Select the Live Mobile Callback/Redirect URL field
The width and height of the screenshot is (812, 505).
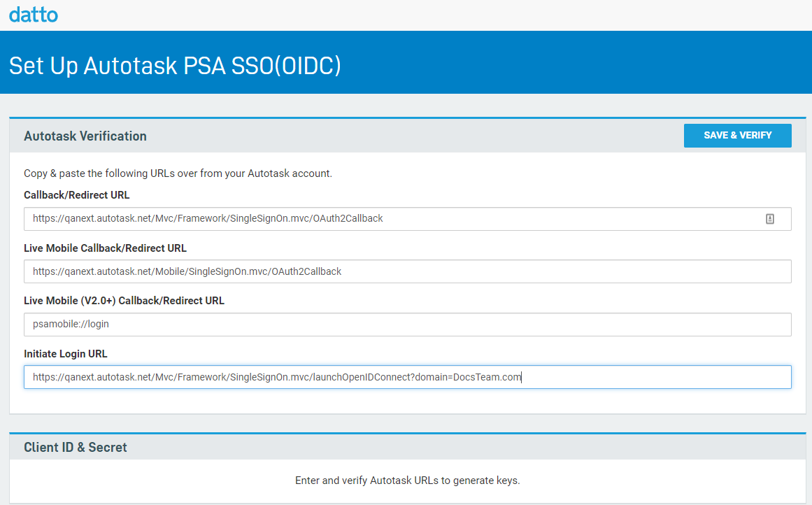tap(407, 271)
